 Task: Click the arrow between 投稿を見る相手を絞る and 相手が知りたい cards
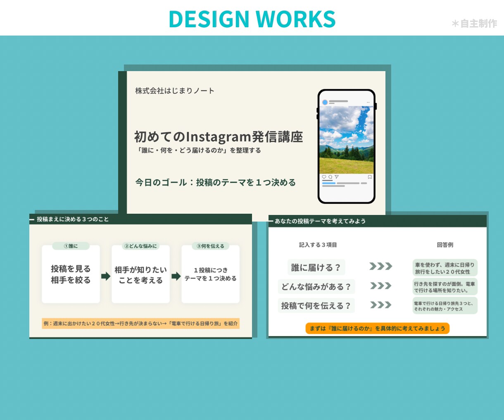(x=106, y=276)
